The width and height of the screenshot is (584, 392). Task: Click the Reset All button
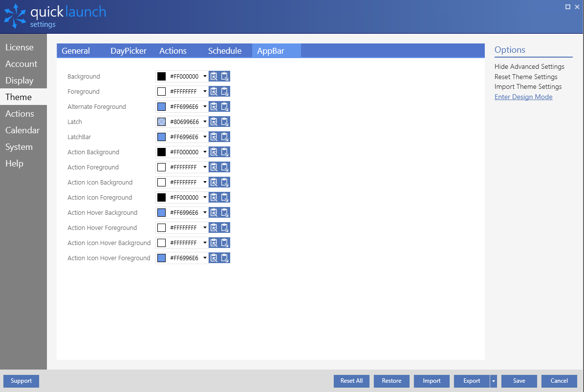click(x=351, y=381)
